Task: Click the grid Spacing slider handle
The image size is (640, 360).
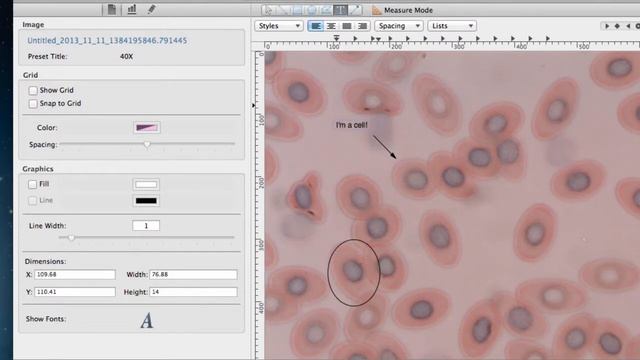Action: (147, 144)
